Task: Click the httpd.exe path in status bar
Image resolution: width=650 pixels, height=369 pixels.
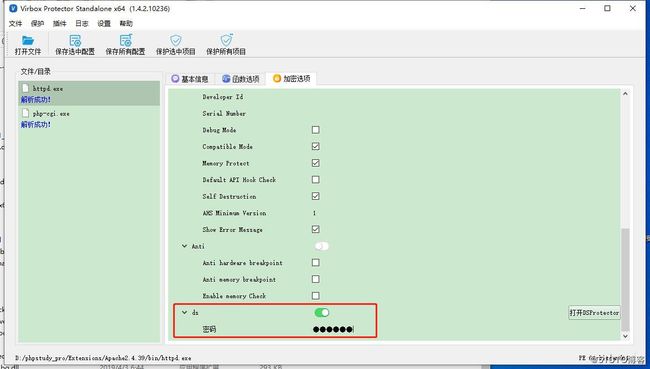Action: pos(103,357)
